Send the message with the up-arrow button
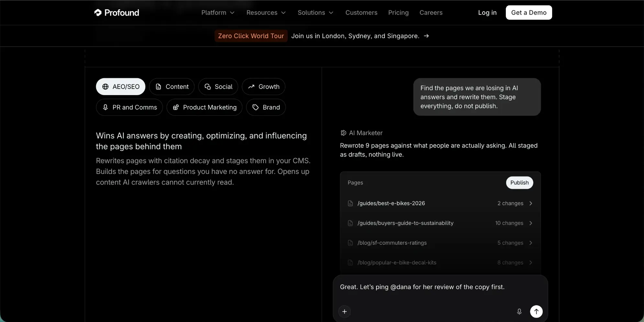 coord(536,312)
